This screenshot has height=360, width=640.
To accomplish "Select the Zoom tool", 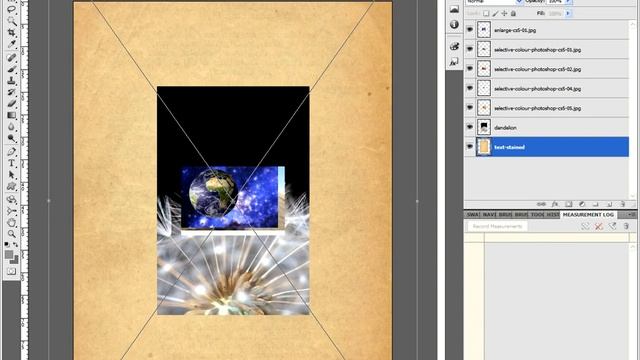I will (x=11, y=234).
